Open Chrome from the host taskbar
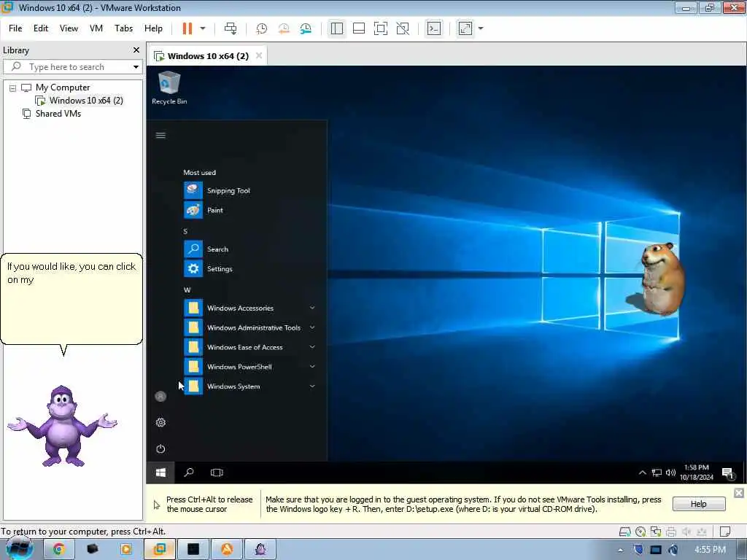 58,549
